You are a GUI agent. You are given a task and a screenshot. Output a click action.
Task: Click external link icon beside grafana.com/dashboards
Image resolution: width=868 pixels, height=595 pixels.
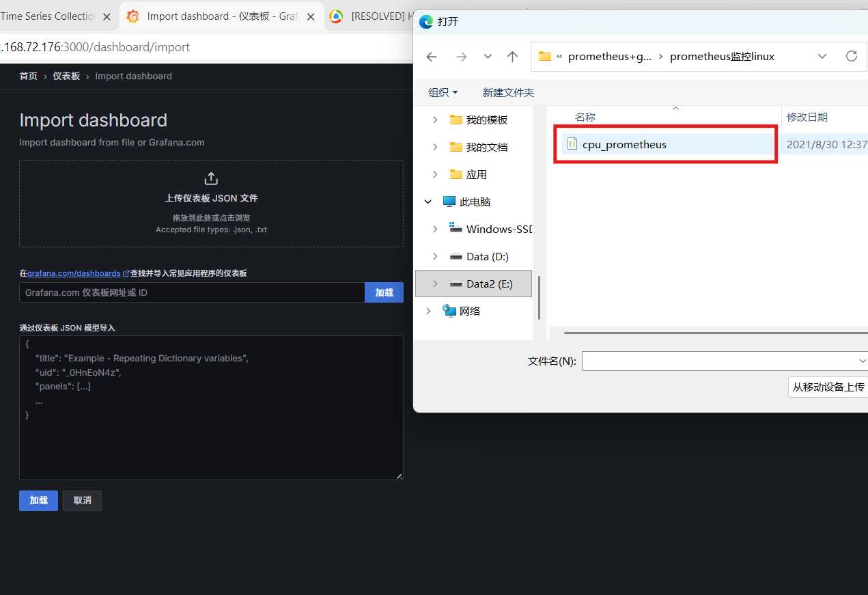(x=126, y=273)
